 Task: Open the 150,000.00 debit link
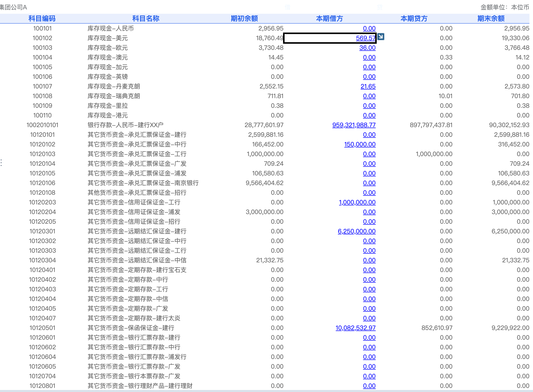[360, 144]
